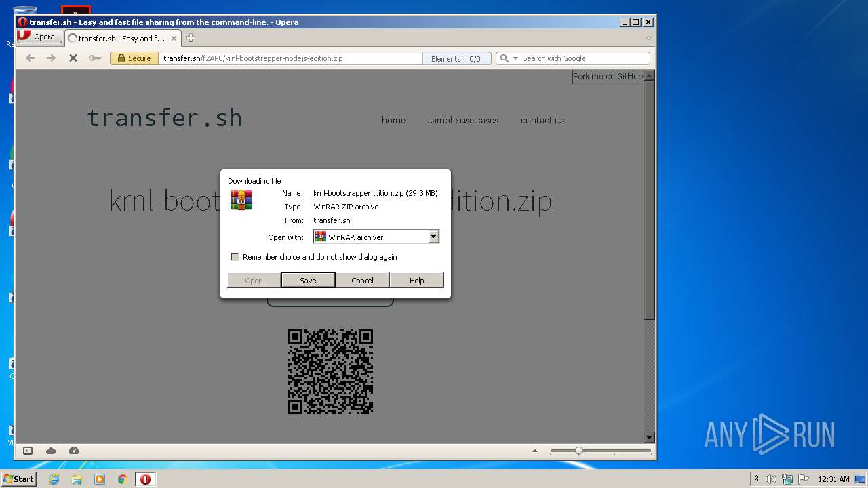Open zoom options arrow in status bar
This screenshot has height=488, width=868.
coord(535,451)
